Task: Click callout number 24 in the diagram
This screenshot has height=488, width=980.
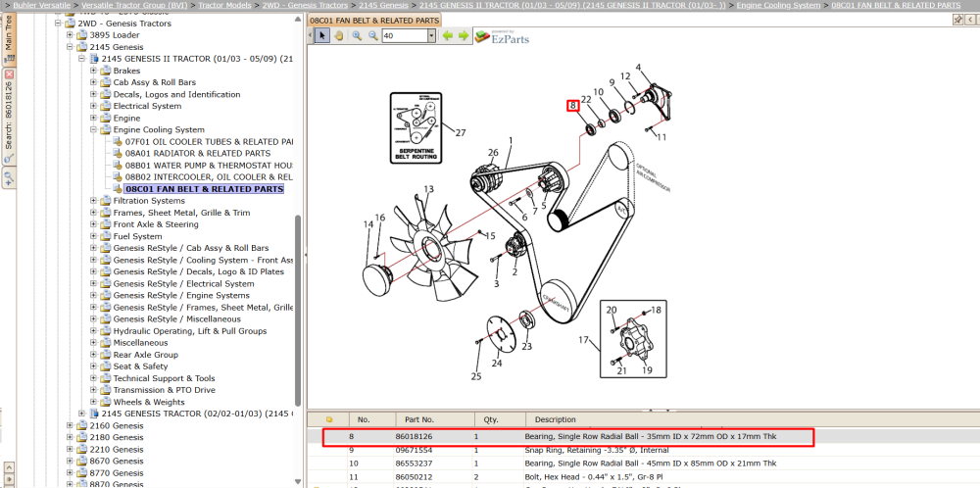Action: pos(496,363)
